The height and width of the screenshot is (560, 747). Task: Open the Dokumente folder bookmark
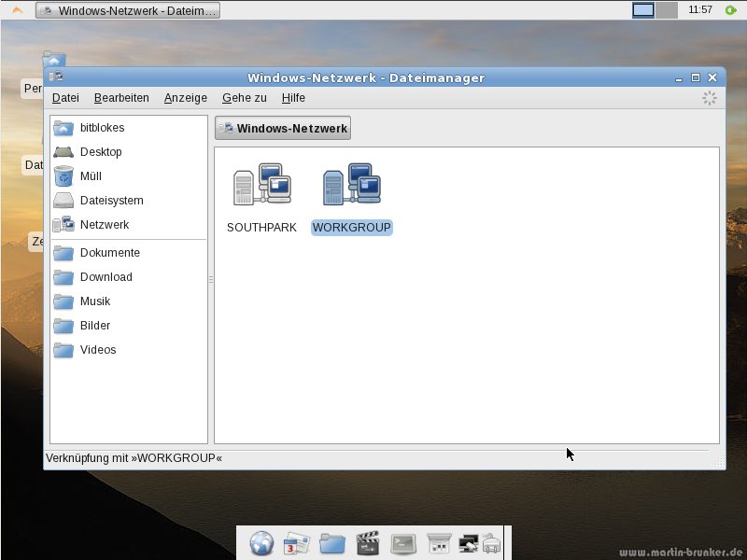pyautogui.click(x=129, y=253)
